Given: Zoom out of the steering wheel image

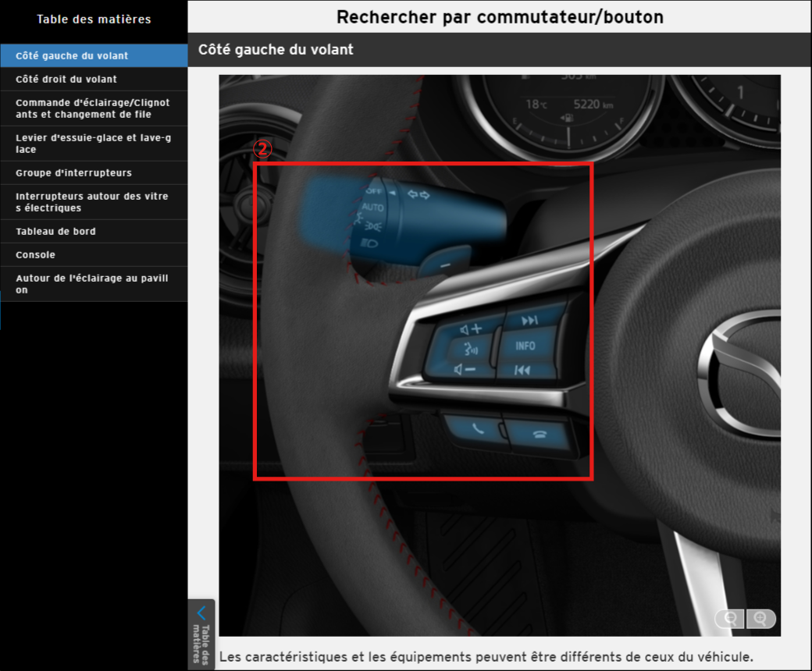Looking at the screenshot, I should pyautogui.click(x=730, y=619).
